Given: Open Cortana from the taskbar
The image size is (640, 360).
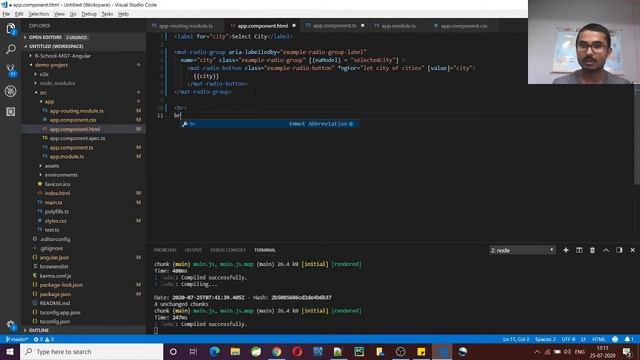Looking at the screenshot, I should [x=173, y=351].
